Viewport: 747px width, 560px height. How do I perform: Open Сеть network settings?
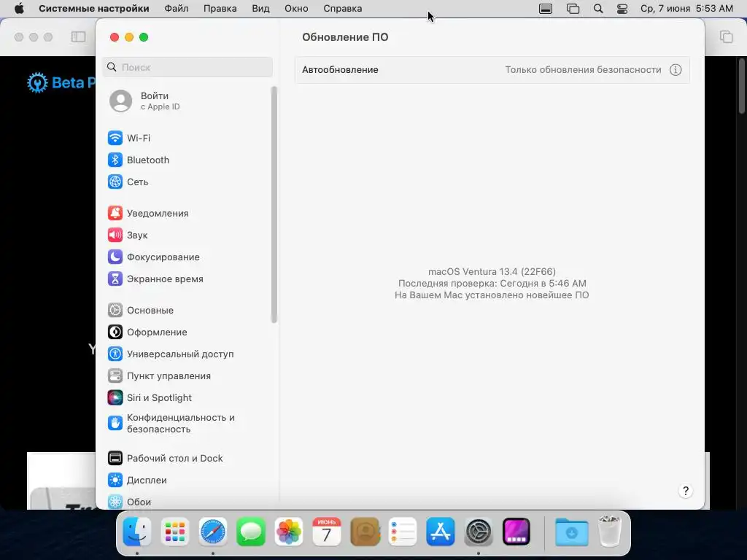[x=128, y=182]
